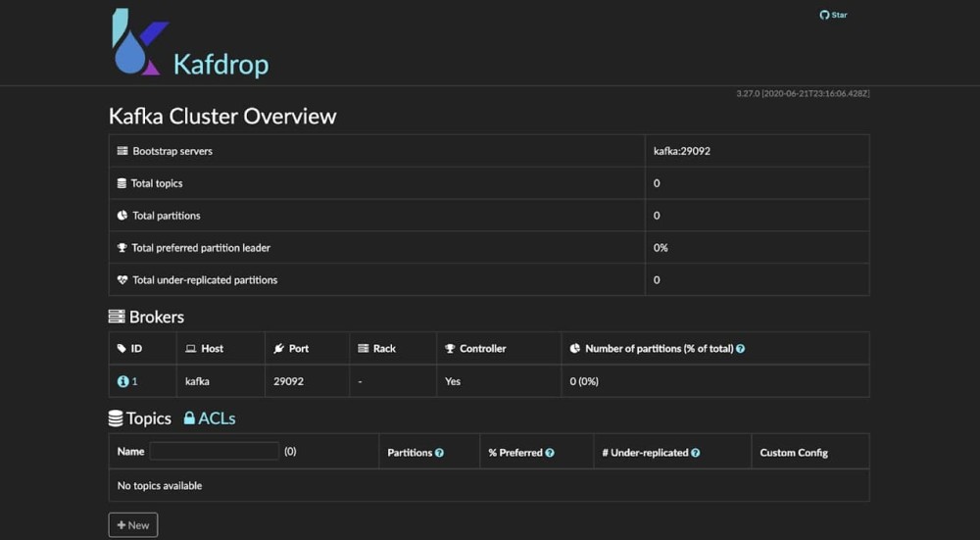This screenshot has width=980, height=540.
Task: Open help for Number of partitions column
Action: (740, 349)
